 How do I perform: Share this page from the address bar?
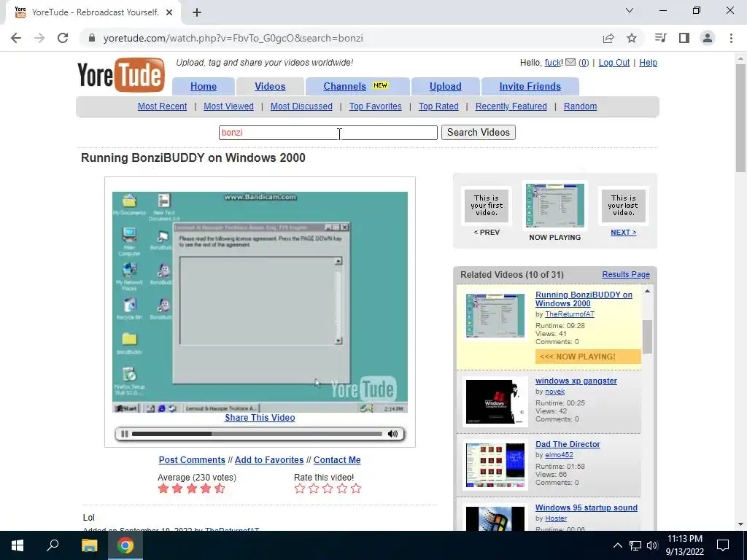coord(608,38)
